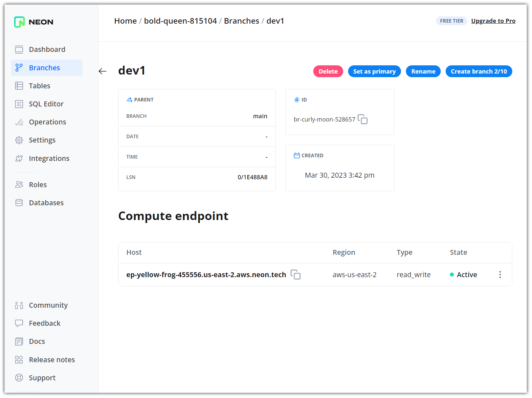
Task: Select Branches in the sidebar
Action: (x=47, y=68)
